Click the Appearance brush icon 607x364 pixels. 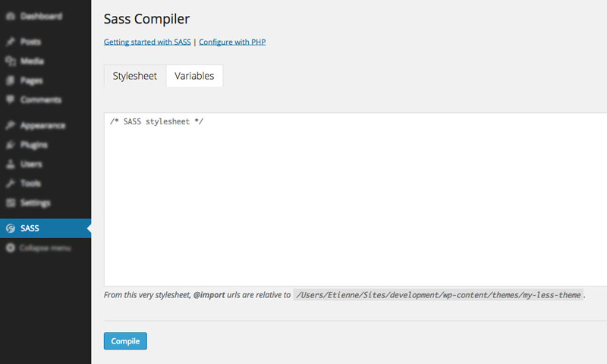(11, 125)
